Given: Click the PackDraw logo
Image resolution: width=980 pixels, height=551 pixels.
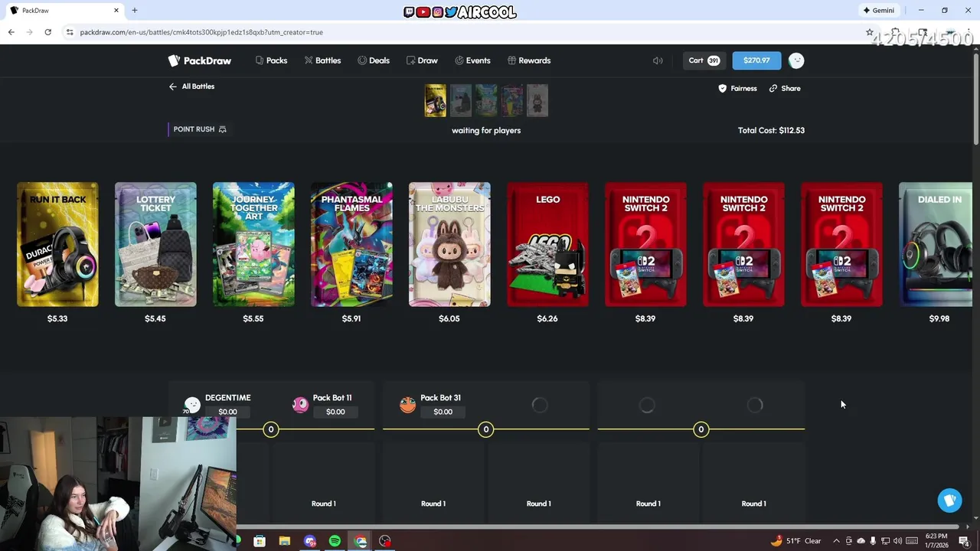Looking at the screenshot, I should click(199, 60).
